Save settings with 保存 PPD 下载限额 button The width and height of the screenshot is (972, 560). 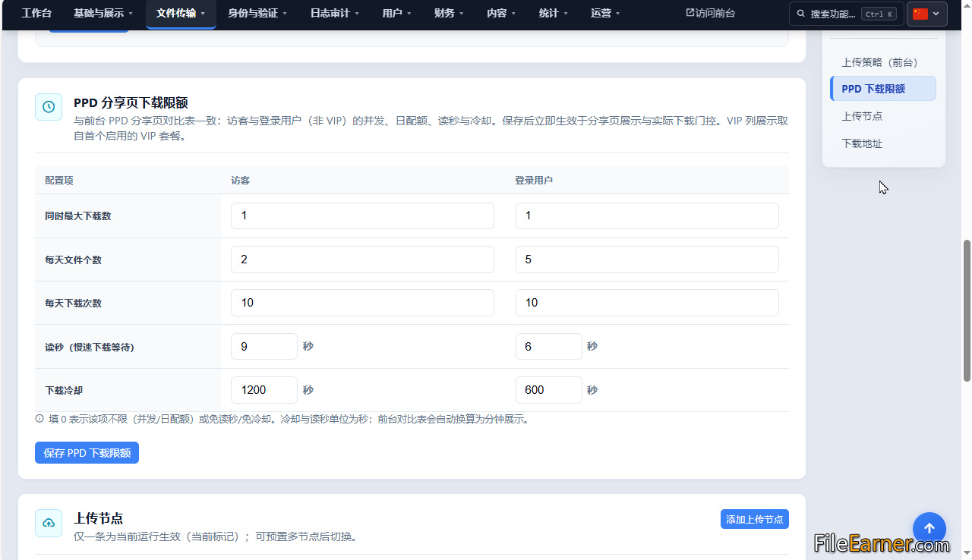pyautogui.click(x=87, y=453)
